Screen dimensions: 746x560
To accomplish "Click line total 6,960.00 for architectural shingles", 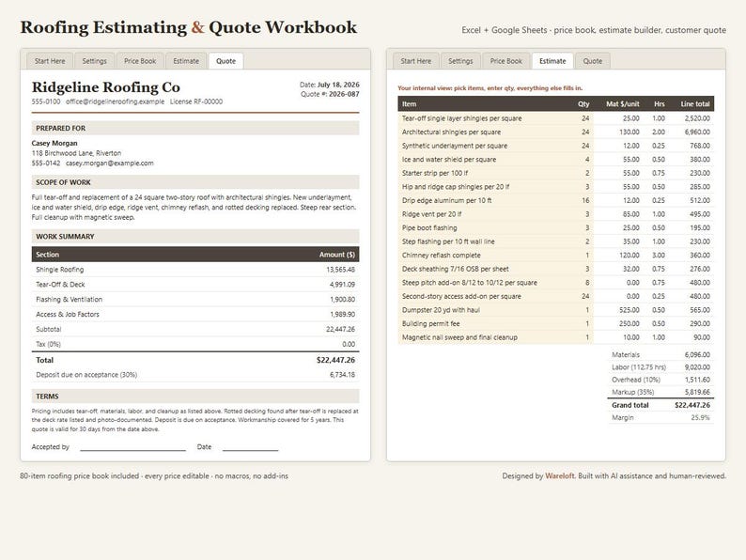I will coord(697,132).
